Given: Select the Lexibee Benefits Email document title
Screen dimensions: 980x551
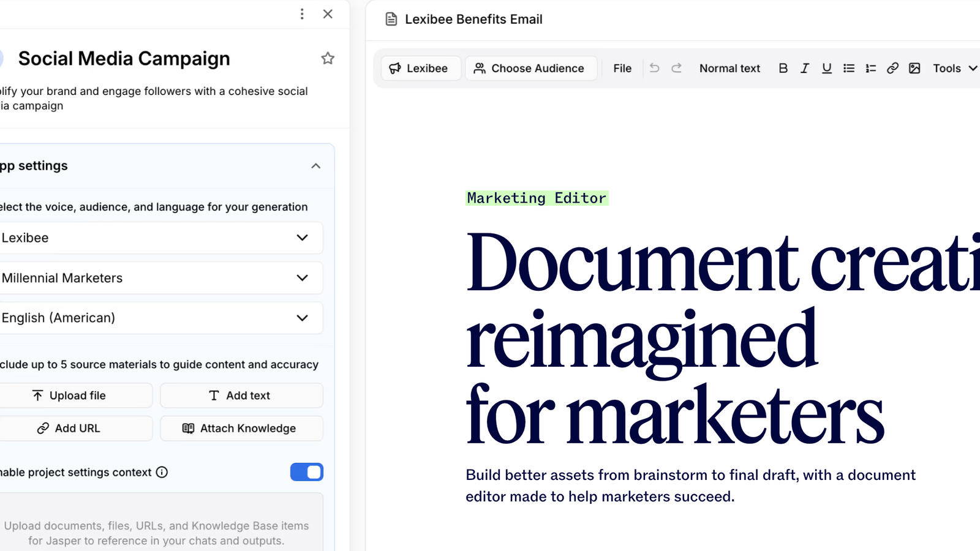Looking at the screenshot, I should click(x=473, y=19).
